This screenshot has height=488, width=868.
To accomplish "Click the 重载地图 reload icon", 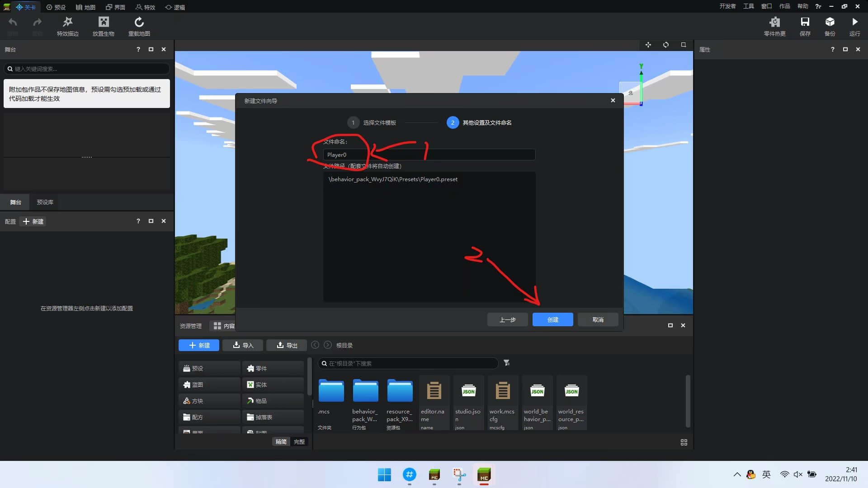I will 139,22.
